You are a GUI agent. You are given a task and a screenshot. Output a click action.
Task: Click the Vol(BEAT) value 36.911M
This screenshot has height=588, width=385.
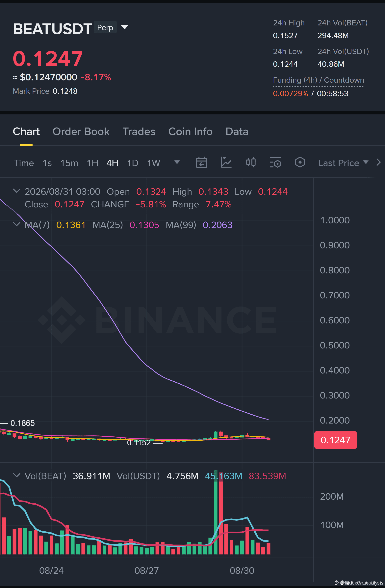[91, 476]
